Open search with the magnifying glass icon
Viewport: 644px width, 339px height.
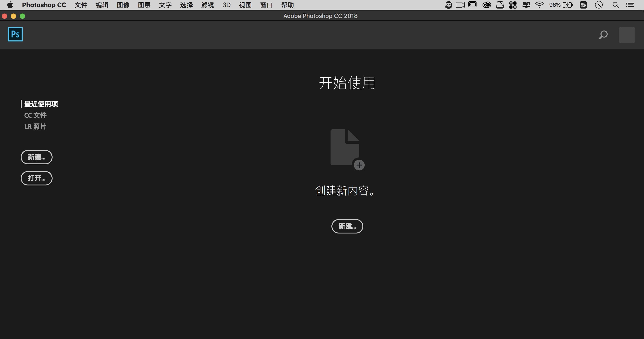tap(603, 35)
